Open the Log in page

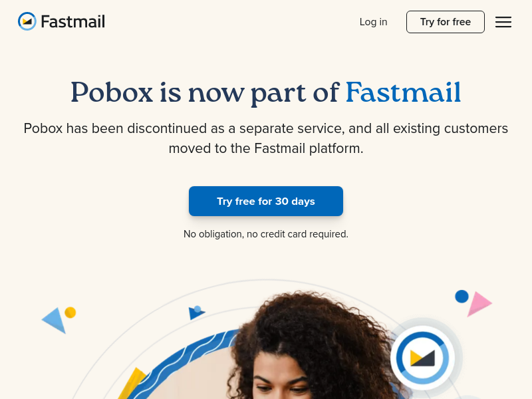pos(373,22)
